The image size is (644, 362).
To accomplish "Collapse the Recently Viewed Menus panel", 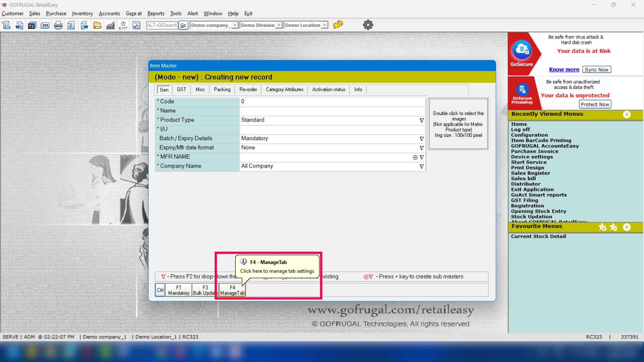I will point(627,114).
